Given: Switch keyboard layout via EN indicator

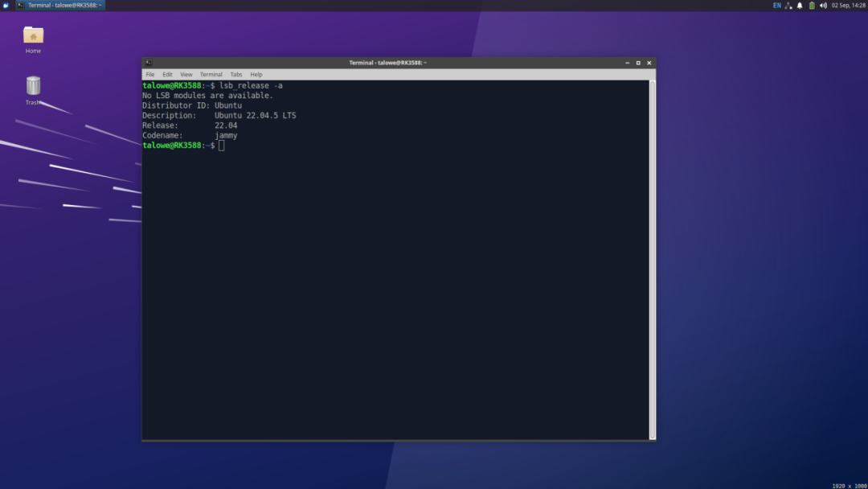Looking at the screenshot, I should pos(777,6).
